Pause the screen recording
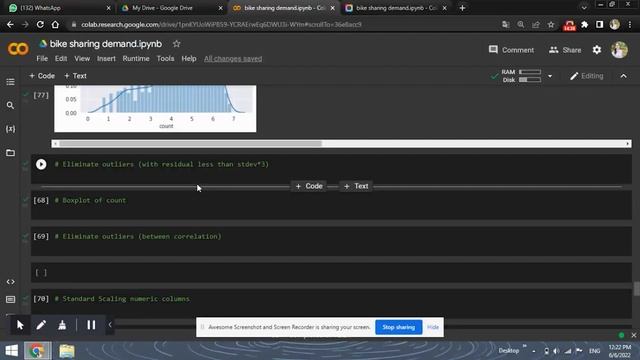This screenshot has width=640, height=360. point(91,325)
